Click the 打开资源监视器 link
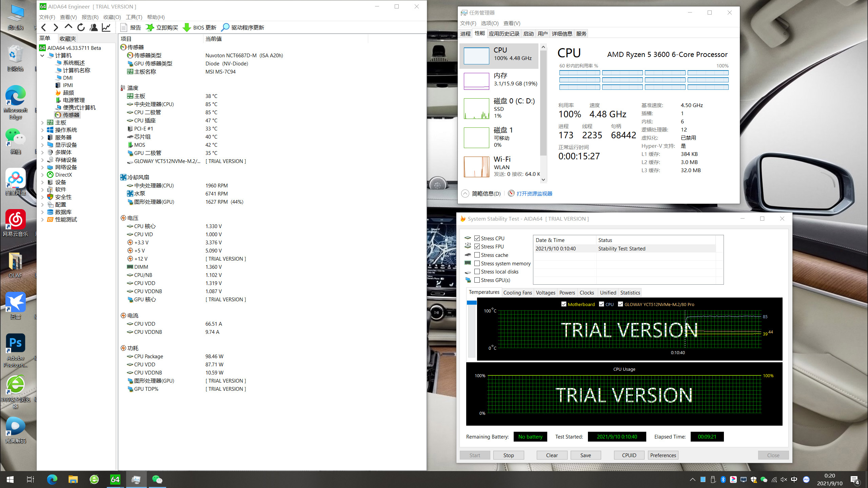The image size is (868, 488). (534, 194)
